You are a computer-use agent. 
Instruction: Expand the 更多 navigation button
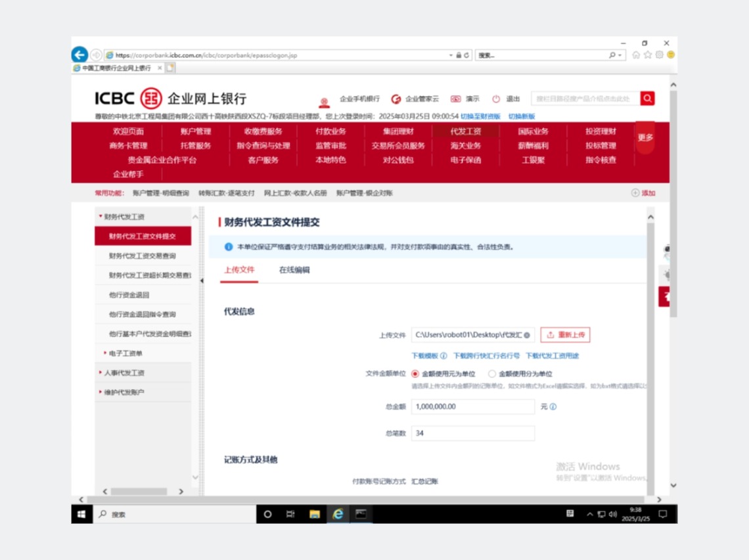pos(645,137)
